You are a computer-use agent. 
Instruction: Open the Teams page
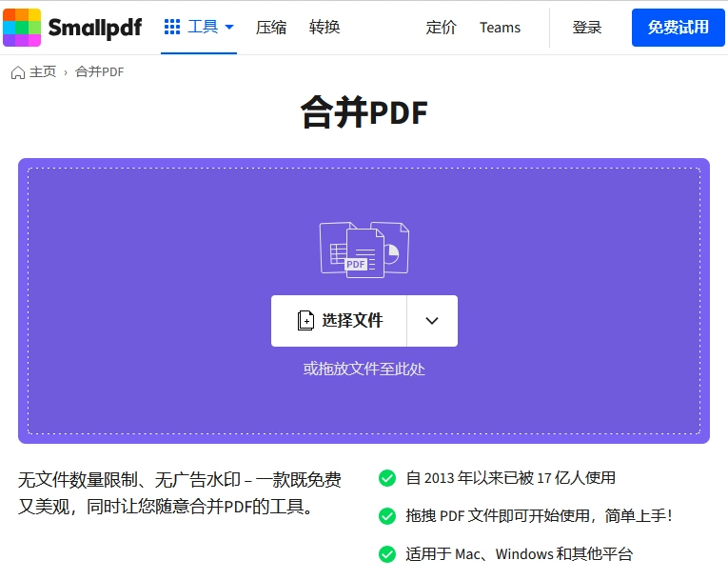pos(500,28)
